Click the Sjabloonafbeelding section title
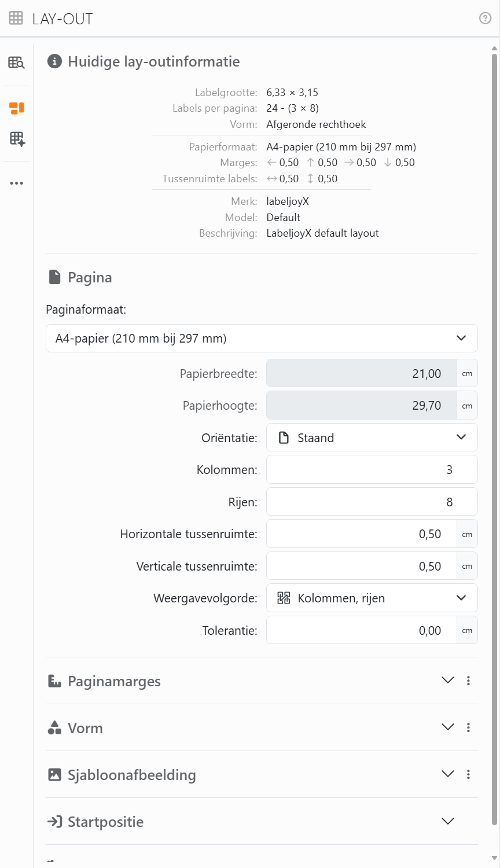Viewport: 500px width, 868px height. pyautogui.click(x=132, y=775)
